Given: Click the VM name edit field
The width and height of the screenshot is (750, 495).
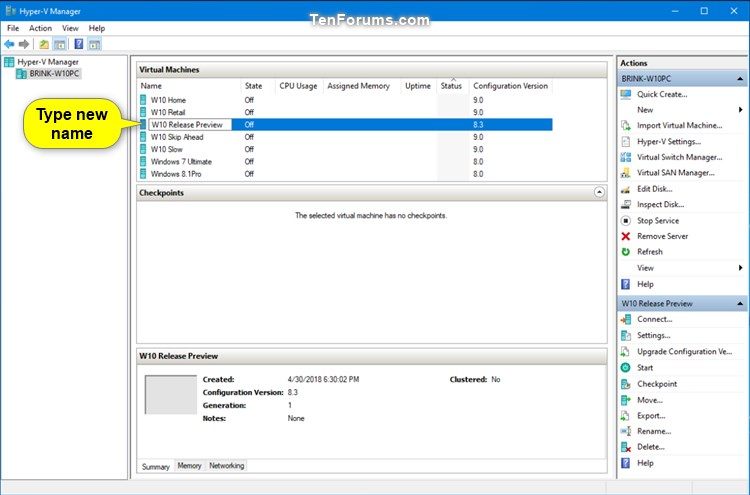Looking at the screenshot, I should (x=190, y=124).
